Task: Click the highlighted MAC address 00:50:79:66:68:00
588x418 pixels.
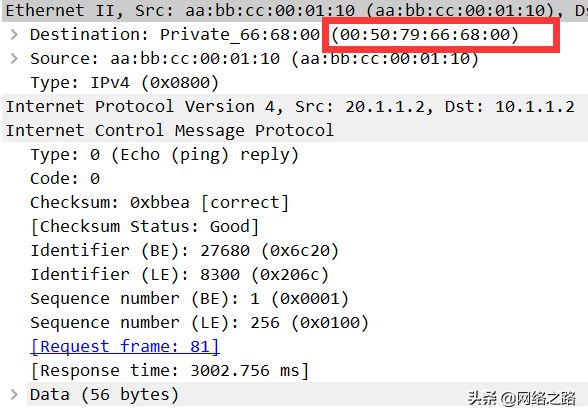Action: pyautogui.click(x=425, y=35)
